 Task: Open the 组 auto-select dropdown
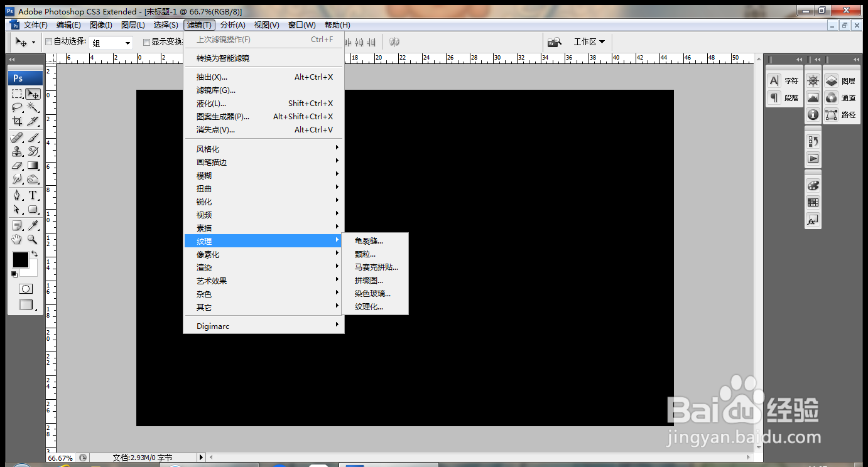111,43
